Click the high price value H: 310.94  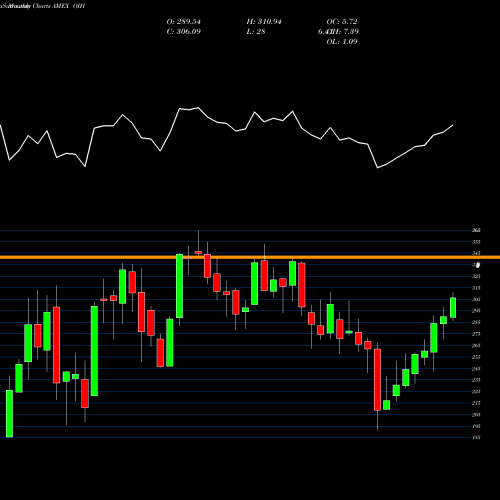click(264, 22)
